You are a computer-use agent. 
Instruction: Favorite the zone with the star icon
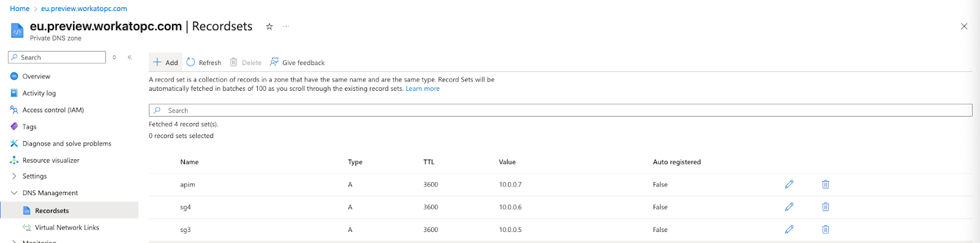coord(269,26)
